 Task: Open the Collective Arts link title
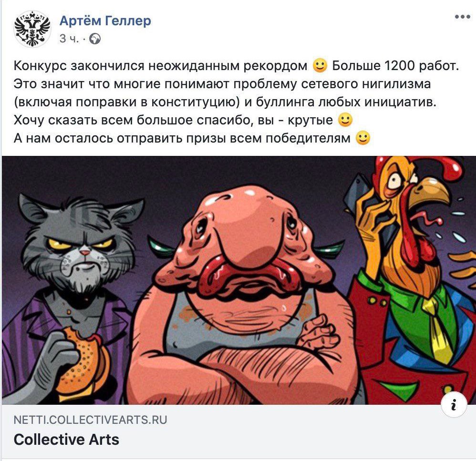[66, 439]
